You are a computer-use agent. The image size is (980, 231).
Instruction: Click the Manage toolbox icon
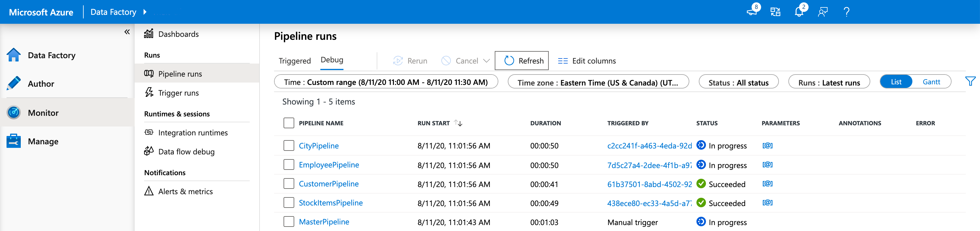pos(14,141)
